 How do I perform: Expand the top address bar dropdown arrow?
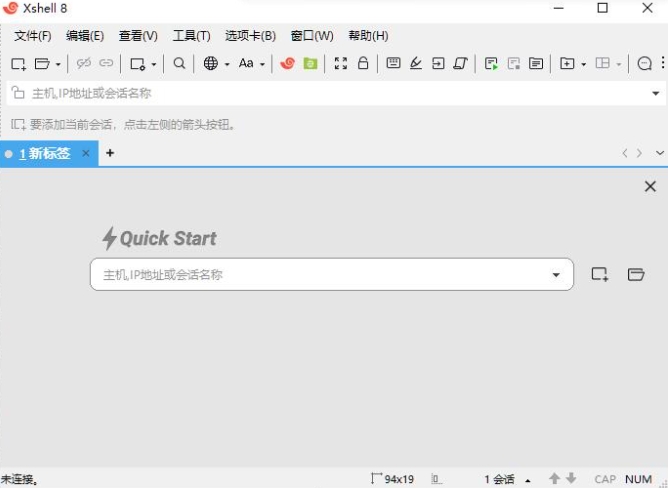(x=656, y=93)
